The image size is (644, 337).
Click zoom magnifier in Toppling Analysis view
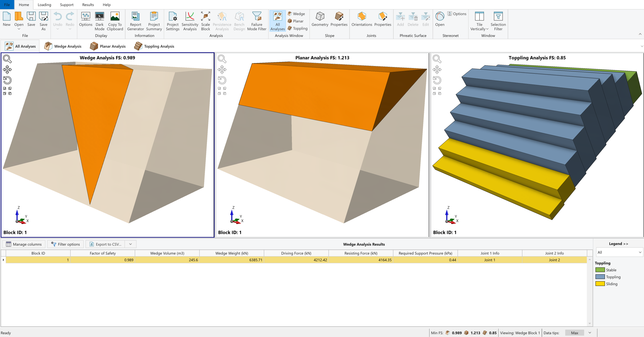pyautogui.click(x=437, y=59)
